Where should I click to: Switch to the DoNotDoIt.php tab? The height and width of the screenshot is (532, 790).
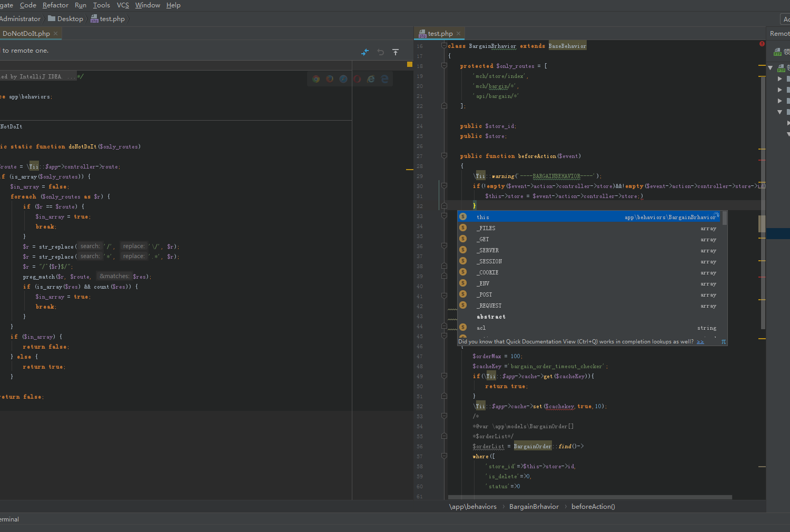click(26, 34)
